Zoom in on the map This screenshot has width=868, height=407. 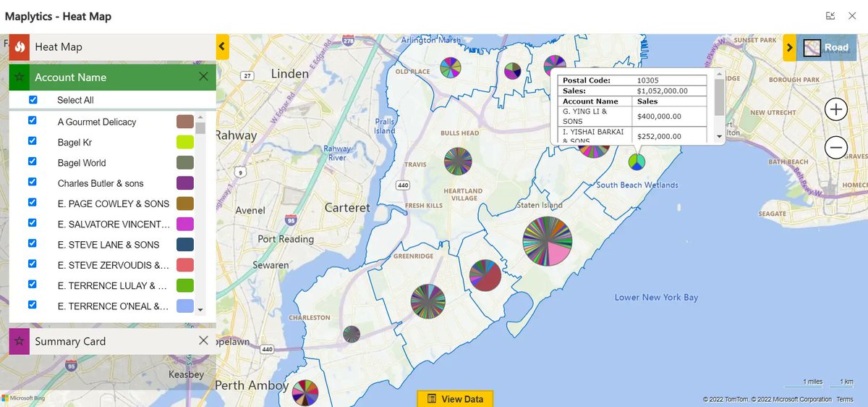click(836, 110)
